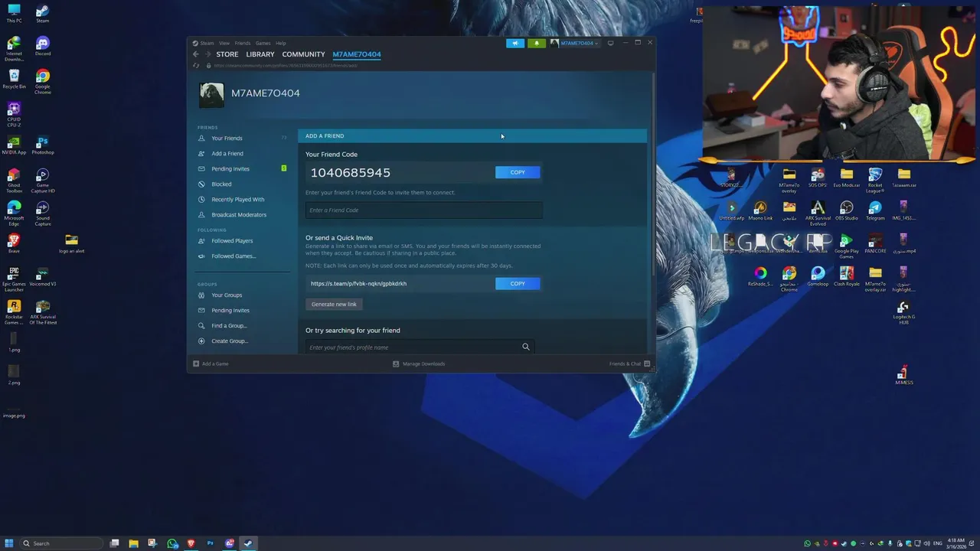Open the ARK Survival Evolved desktop shortcut
The height and width of the screenshot is (551, 980).
point(818,213)
